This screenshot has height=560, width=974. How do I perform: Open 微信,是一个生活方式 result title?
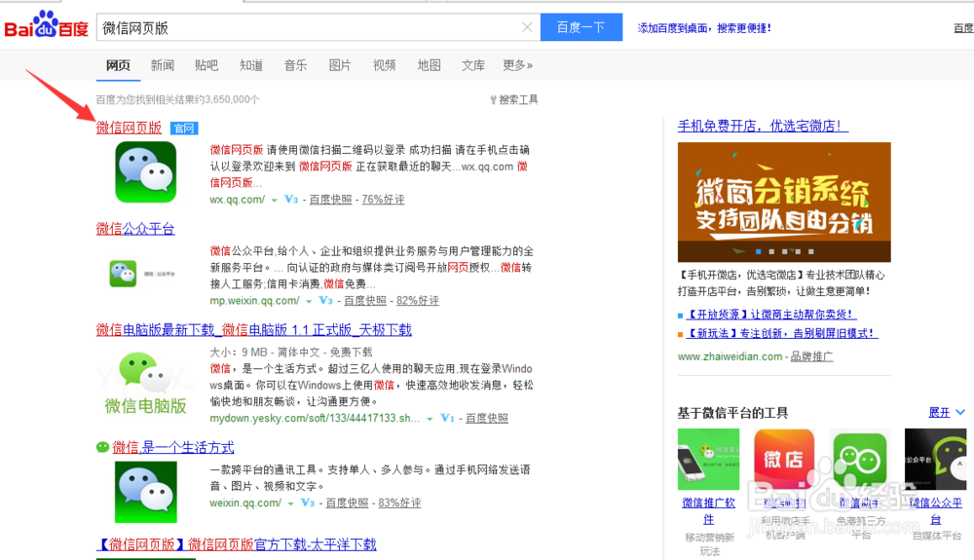click(173, 447)
